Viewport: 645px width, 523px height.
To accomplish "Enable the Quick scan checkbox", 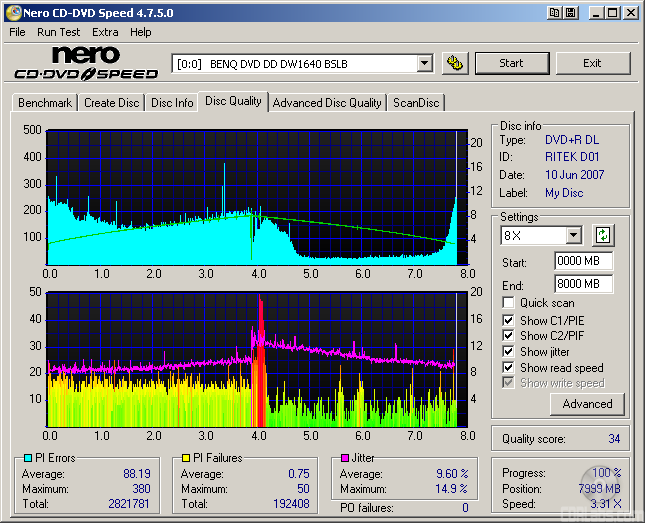I will coord(509,303).
